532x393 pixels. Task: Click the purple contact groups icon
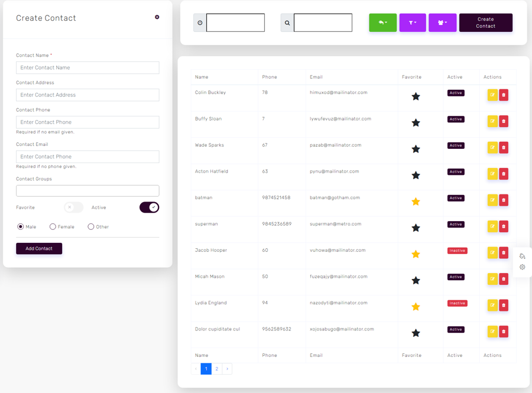pyautogui.click(x=442, y=22)
